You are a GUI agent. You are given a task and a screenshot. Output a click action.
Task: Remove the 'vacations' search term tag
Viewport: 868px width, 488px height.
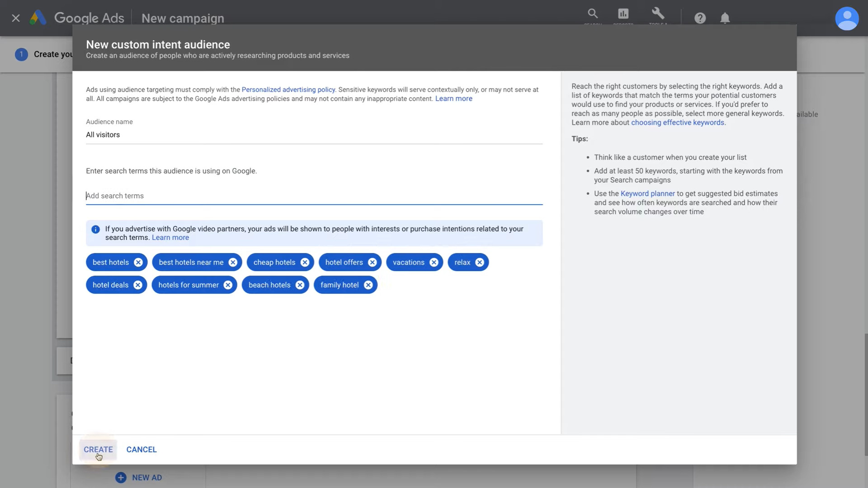[x=434, y=262]
